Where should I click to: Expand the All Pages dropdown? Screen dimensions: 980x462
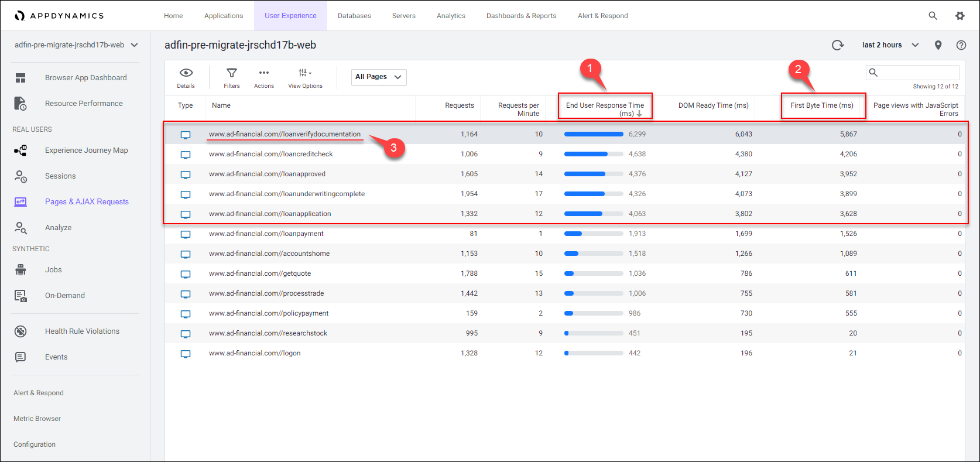click(x=378, y=77)
